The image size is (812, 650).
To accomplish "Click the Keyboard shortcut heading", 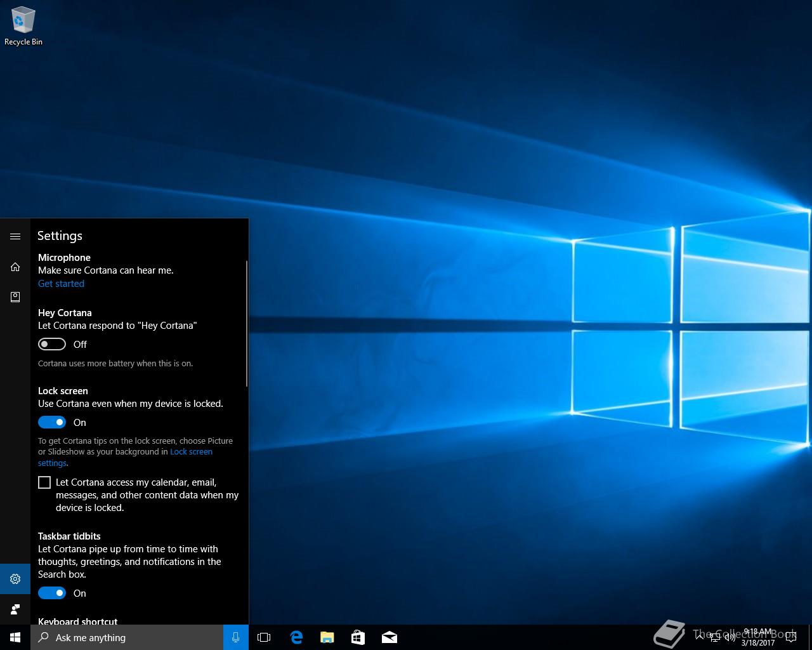I will pos(77,621).
